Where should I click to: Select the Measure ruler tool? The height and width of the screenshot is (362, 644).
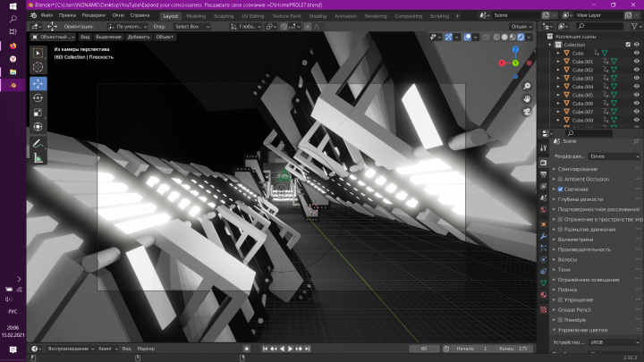(38, 158)
